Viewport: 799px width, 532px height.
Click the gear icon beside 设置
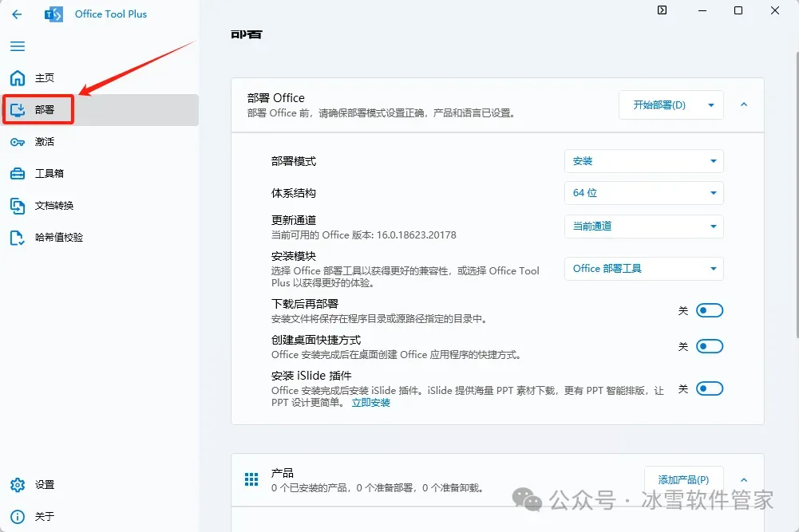[18, 485]
